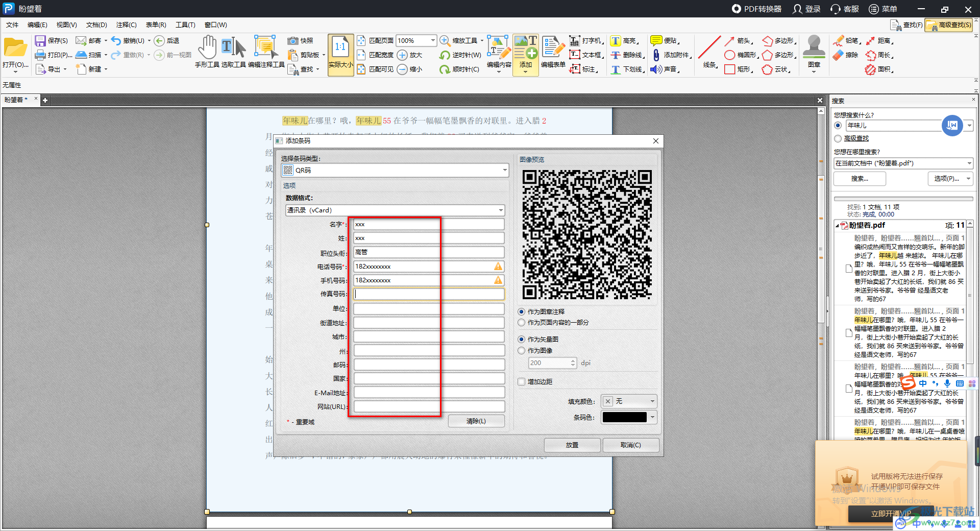Open the 导出 dropdown arrow

[x=65, y=69]
